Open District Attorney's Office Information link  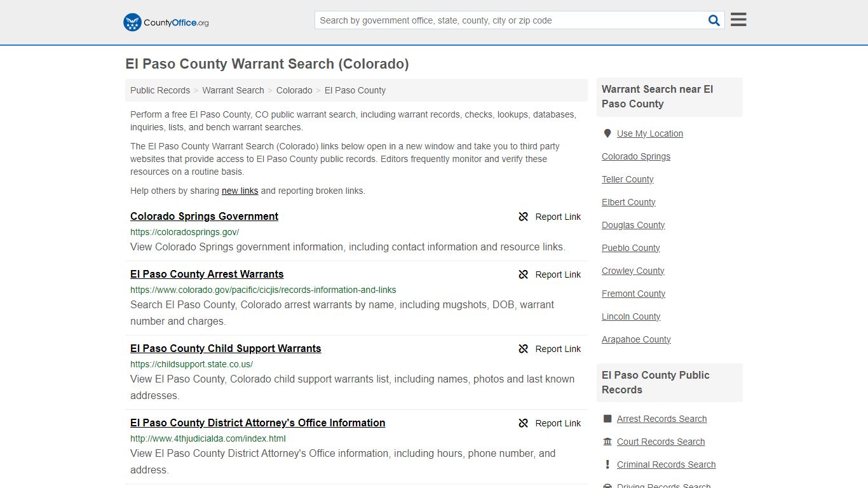[258, 423]
